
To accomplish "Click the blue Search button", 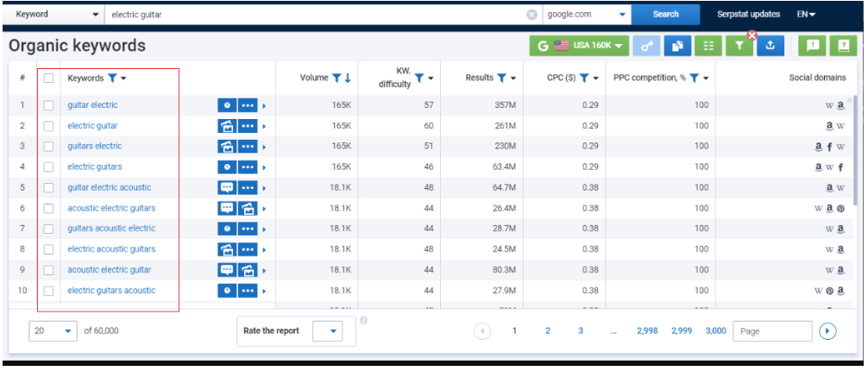I will tap(665, 15).
